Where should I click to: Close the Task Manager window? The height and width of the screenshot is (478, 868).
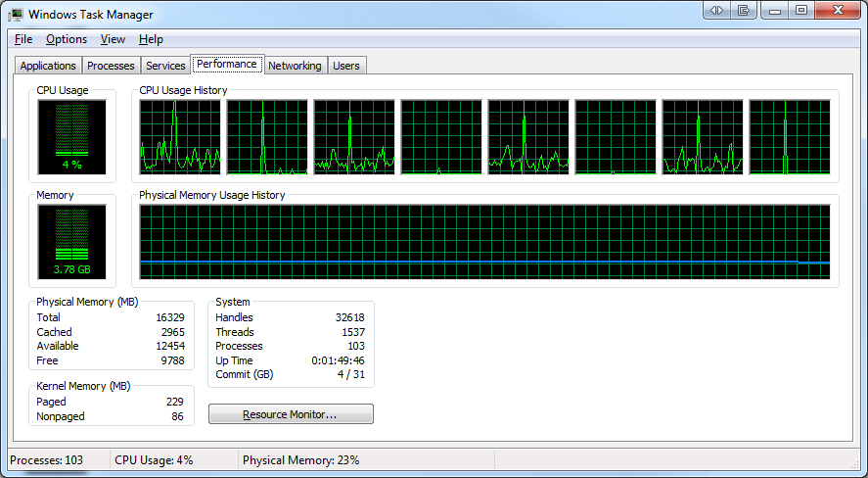coord(837,10)
